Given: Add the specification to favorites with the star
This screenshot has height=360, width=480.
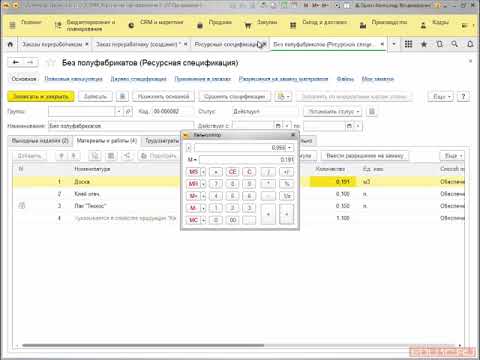Looking at the screenshot, I should [51, 63].
